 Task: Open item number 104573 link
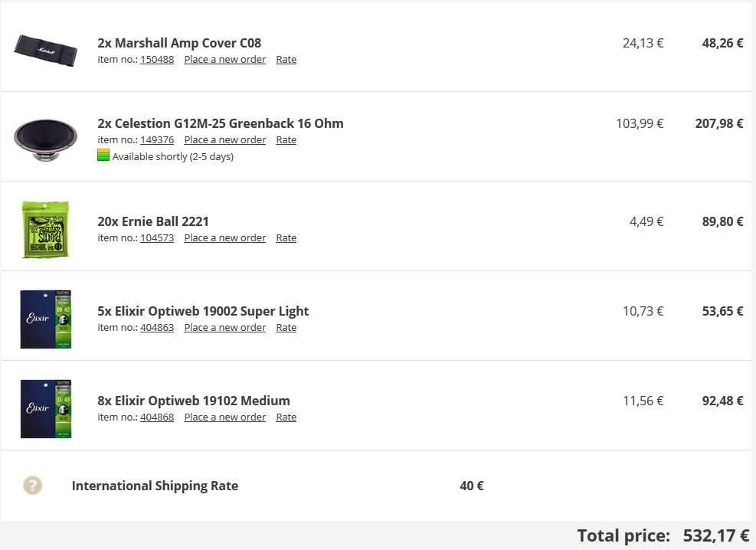pos(157,238)
